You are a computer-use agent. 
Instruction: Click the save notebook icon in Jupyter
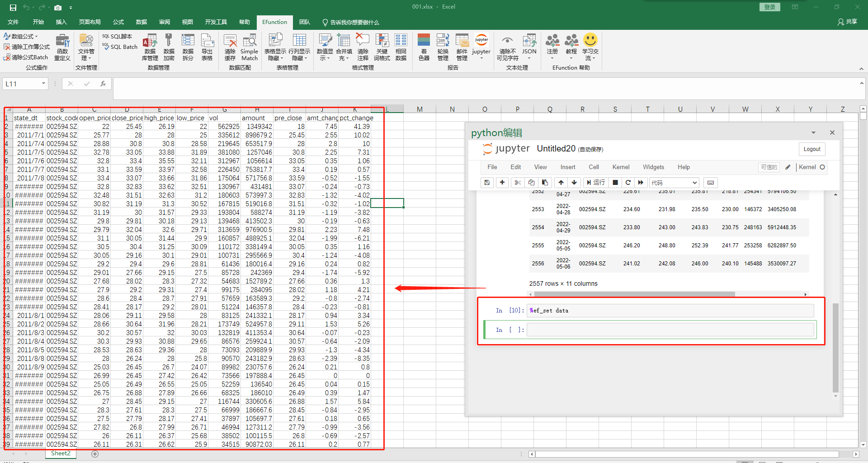487,183
